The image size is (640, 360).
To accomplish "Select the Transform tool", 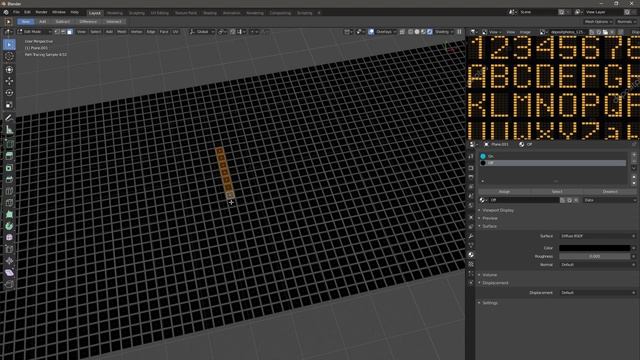I will click(9, 69).
